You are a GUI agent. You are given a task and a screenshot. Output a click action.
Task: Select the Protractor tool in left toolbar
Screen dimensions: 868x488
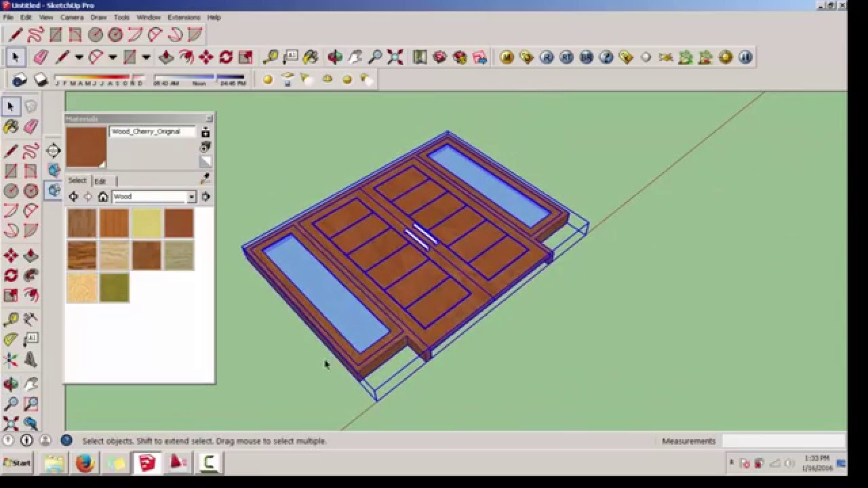(x=11, y=339)
